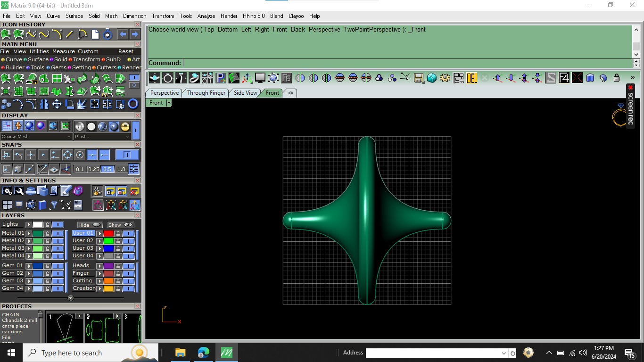The width and height of the screenshot is (644, 362).
Task: Click the gold sphere material icon
Action: 125,126
